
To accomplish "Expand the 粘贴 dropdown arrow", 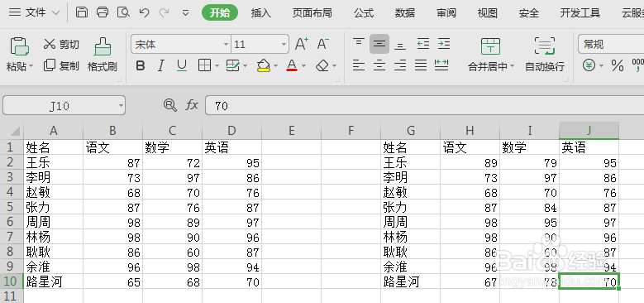I will [x=31, y=66].
